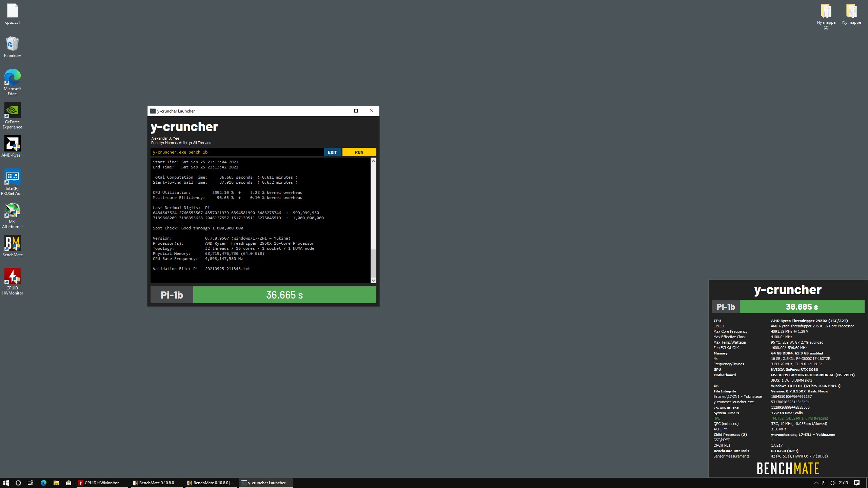Image resolution: width=868 pixels, height=488 pixels.
Task: Click the console scrollbar up arrow
Action: (373, 161)
